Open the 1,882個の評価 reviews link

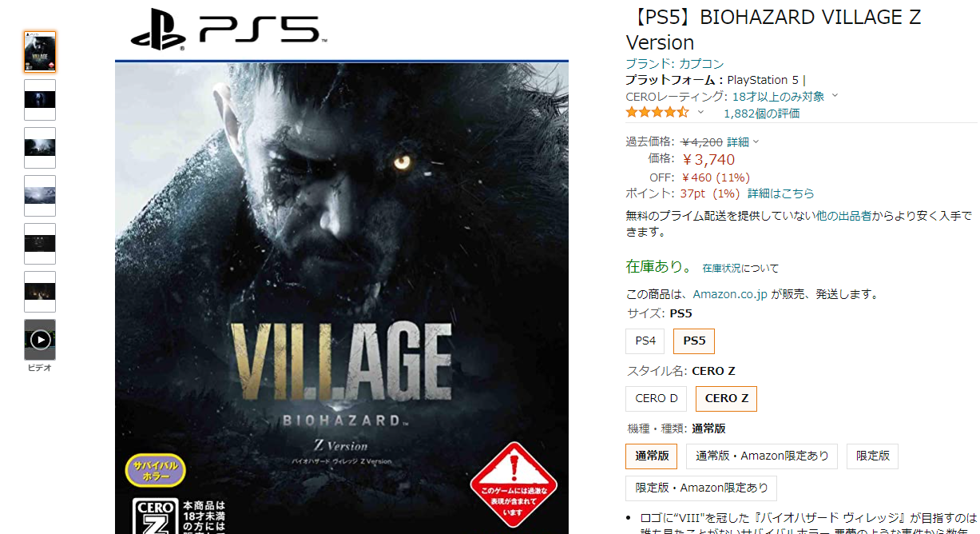[x=761, y=114]
